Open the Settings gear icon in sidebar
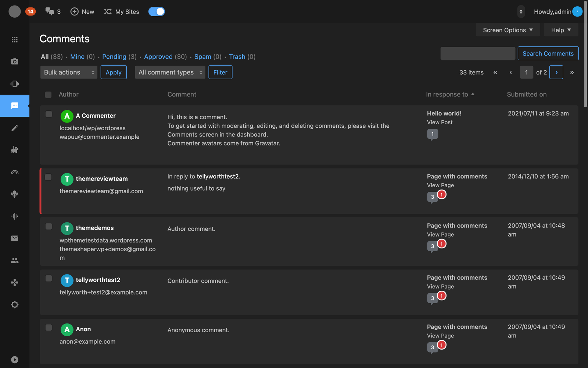This screenshot has width=588, height=368. click(15, 305)
